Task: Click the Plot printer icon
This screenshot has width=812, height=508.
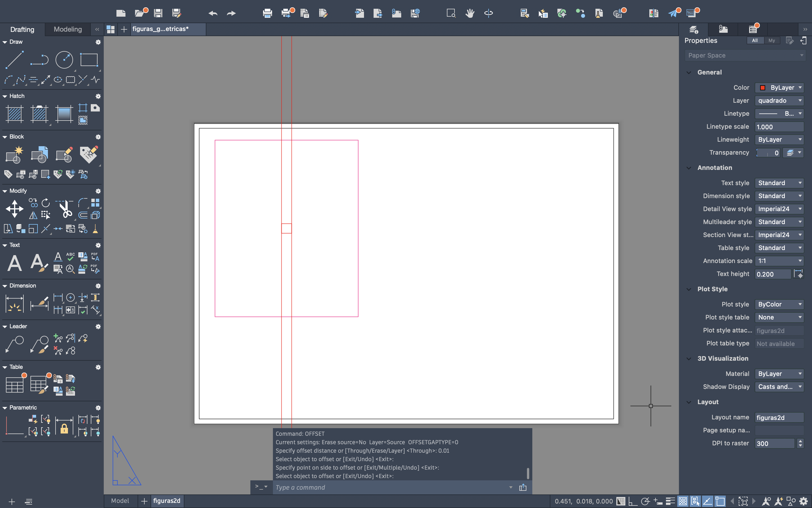Action: [267, 13]
